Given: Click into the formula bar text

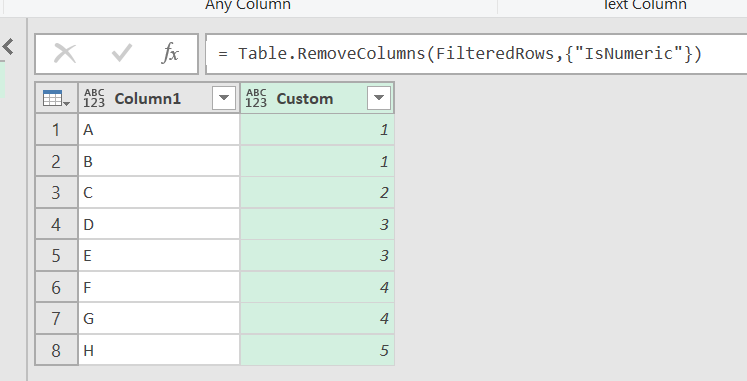Looking at the screenshot, I should click(460, 53).
